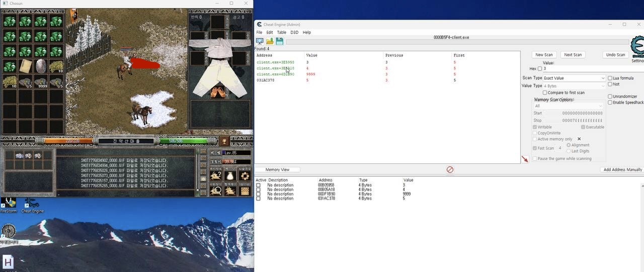Click the scan Value input field
This screenshot has height=272, width=644.
(x=593, y=69)
